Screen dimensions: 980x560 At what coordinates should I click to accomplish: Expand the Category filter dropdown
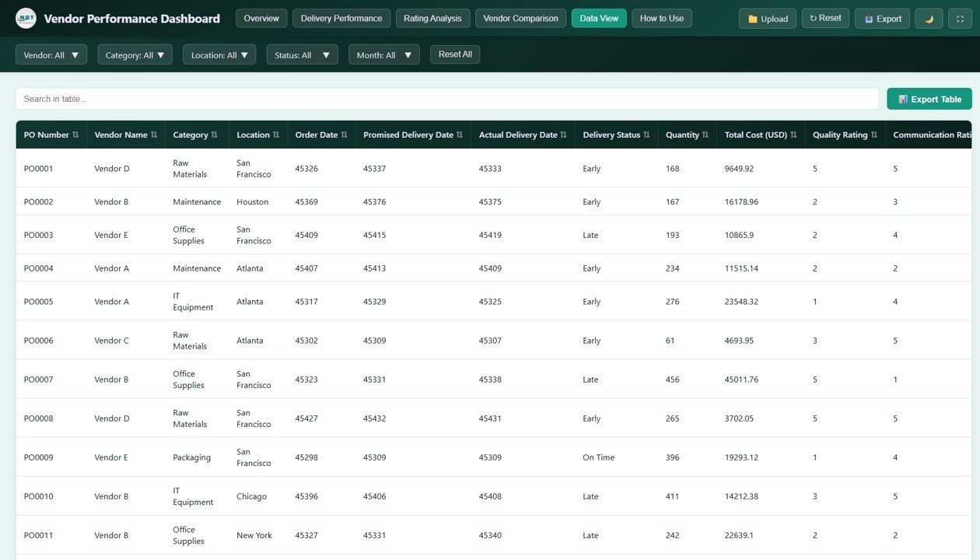[134, 54]
